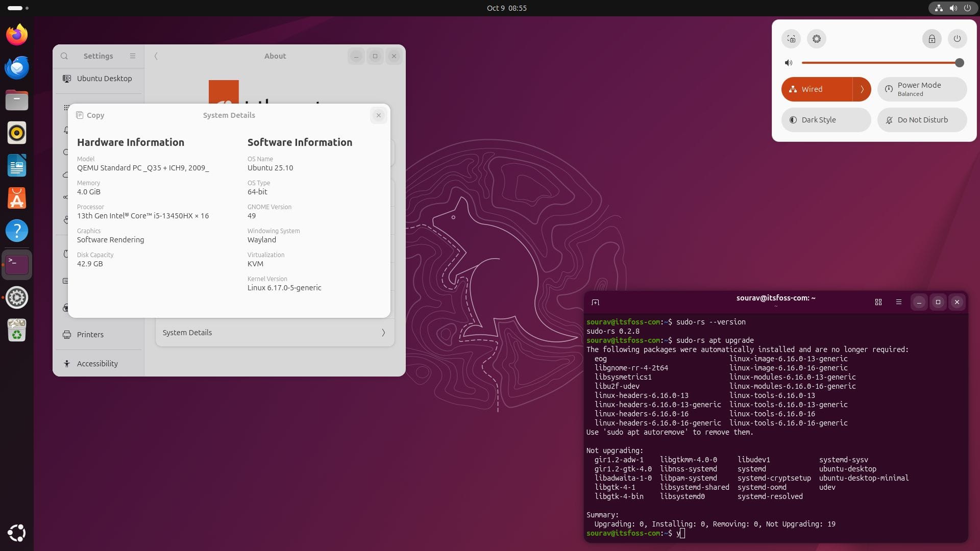Take a screenshot via the quick settings capture icon
Viewport: 980px width, 551px height.
[791, 38]
